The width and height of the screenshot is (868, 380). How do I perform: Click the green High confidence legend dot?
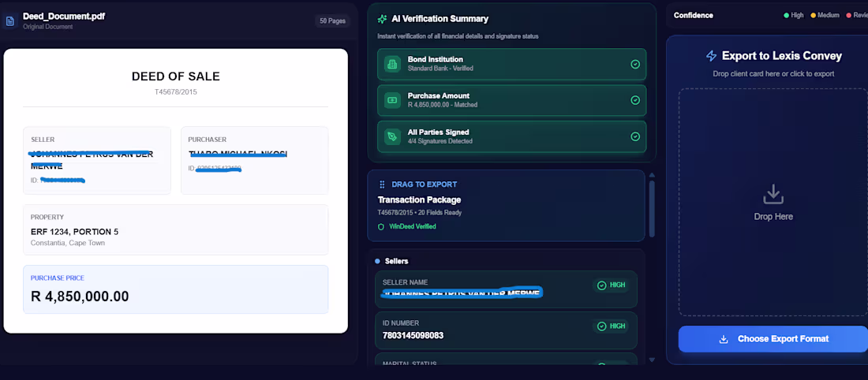click(x=786, y=16)
